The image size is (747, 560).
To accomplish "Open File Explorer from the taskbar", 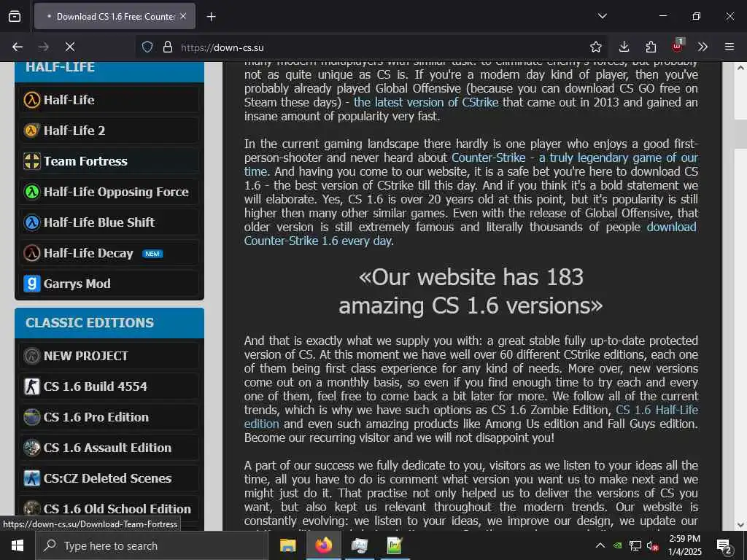I will pos(287,545).
